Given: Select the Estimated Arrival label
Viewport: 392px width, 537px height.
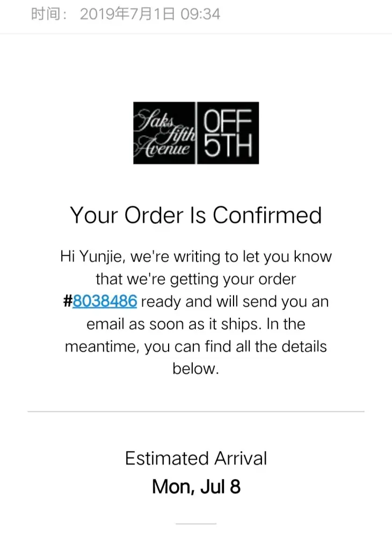Looking at the screenshot, I should [x=196, y=459].
